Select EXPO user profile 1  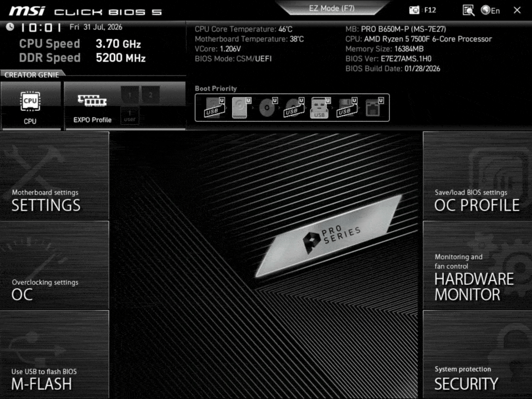tap(130, 115)
